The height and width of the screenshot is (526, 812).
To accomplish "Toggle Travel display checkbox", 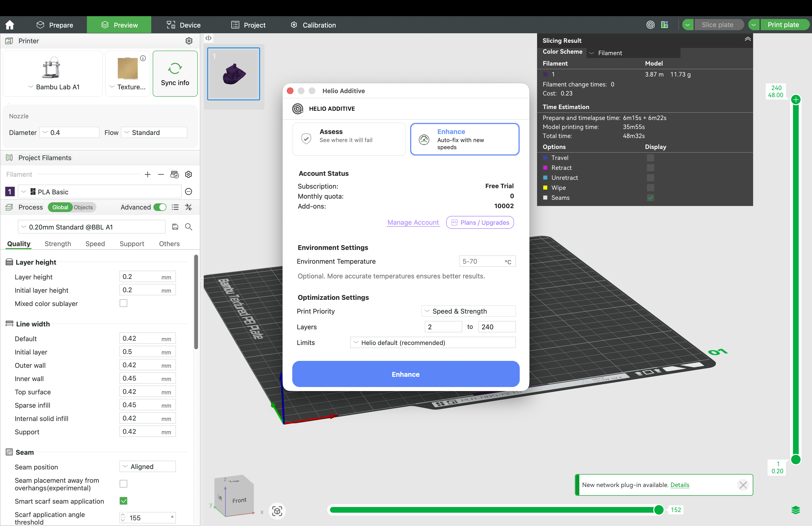I will pos(650,158).
